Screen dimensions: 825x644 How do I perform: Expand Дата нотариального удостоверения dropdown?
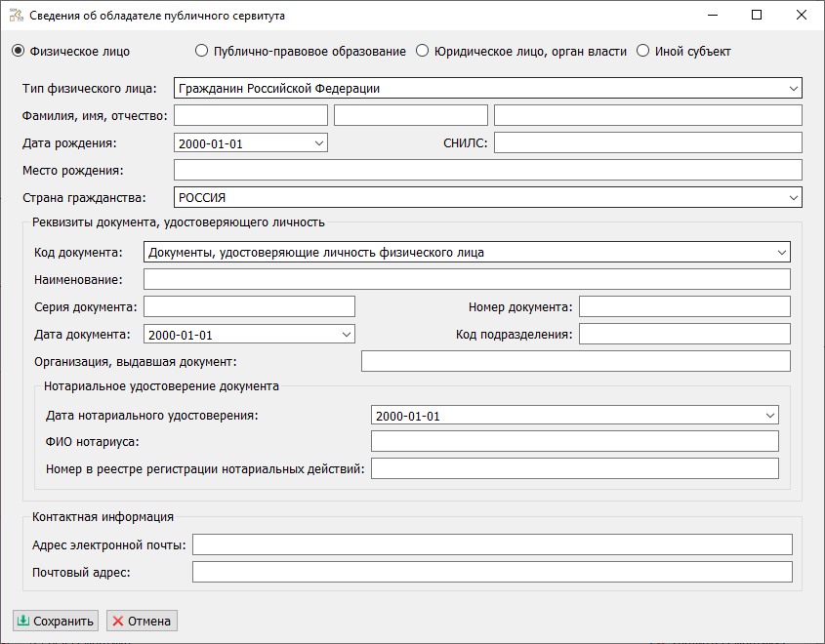click(x=769, y=416)
